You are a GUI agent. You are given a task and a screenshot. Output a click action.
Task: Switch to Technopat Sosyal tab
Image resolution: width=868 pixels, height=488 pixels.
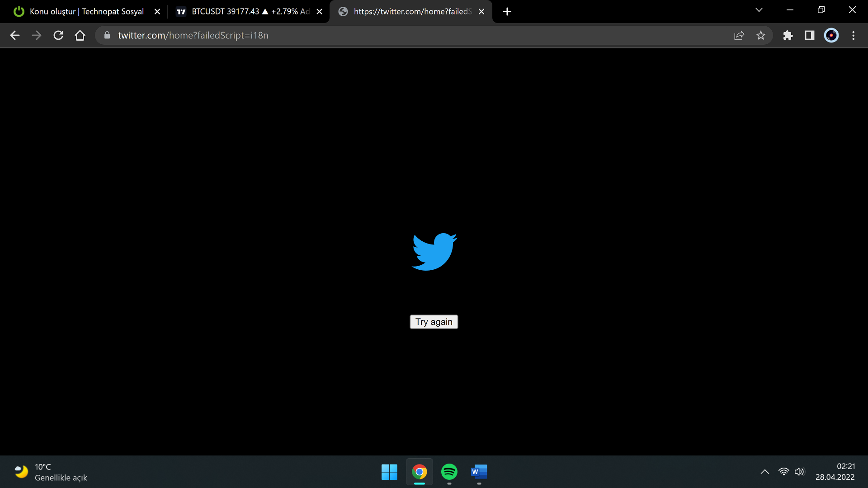[86, 11]
